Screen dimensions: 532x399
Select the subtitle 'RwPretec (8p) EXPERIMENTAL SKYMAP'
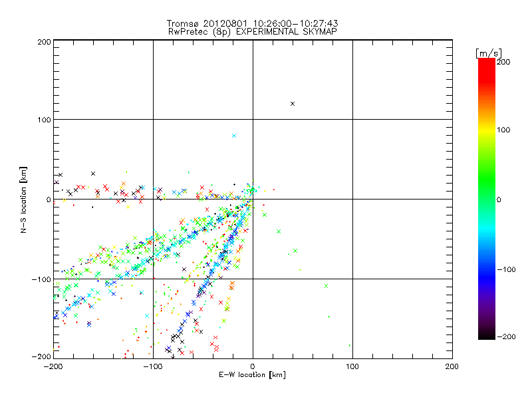tap(252, 32)
